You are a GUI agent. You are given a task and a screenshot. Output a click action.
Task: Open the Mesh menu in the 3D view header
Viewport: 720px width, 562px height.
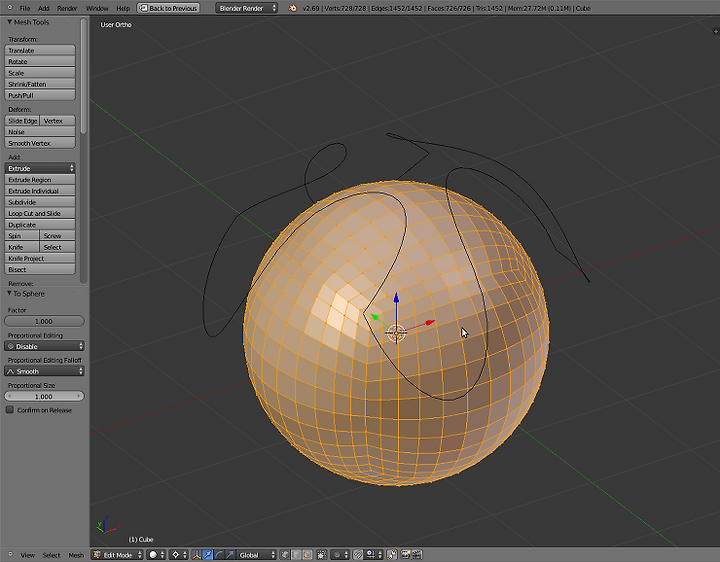(76, 555)
